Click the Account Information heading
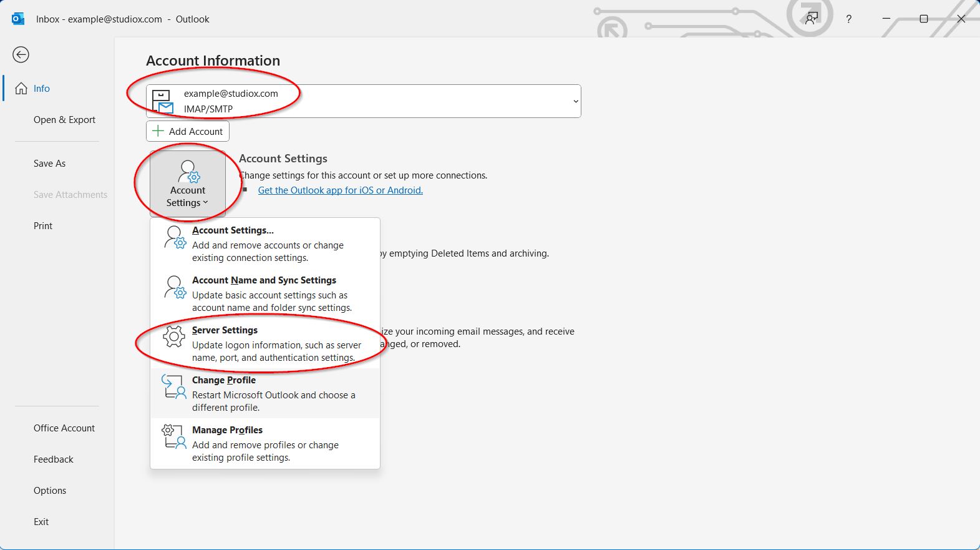 click(x=213, y=61)
